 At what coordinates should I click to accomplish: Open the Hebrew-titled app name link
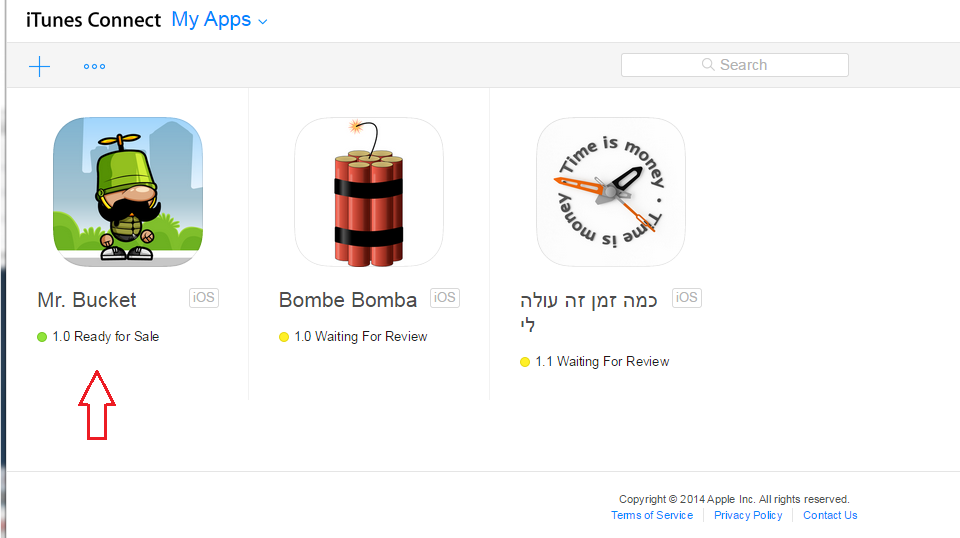coord(589,300)
